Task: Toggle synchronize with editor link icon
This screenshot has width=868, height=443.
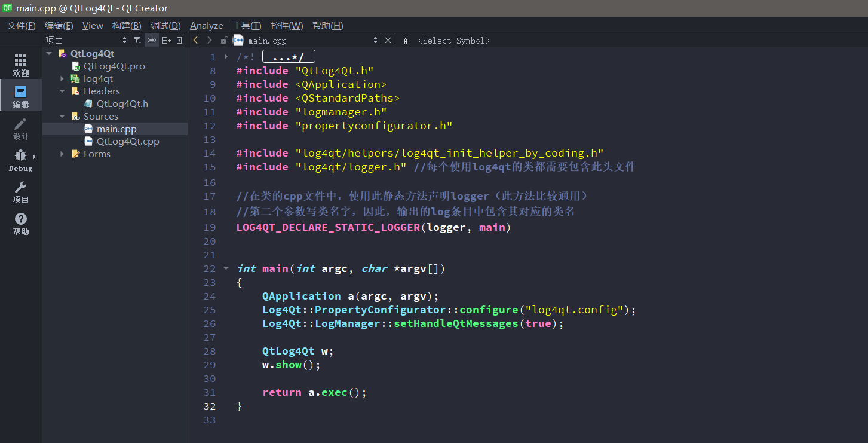Action: [152, 40]
